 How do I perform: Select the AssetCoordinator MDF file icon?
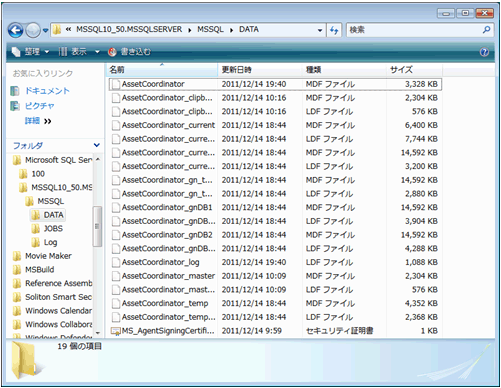tap(116, 84)
